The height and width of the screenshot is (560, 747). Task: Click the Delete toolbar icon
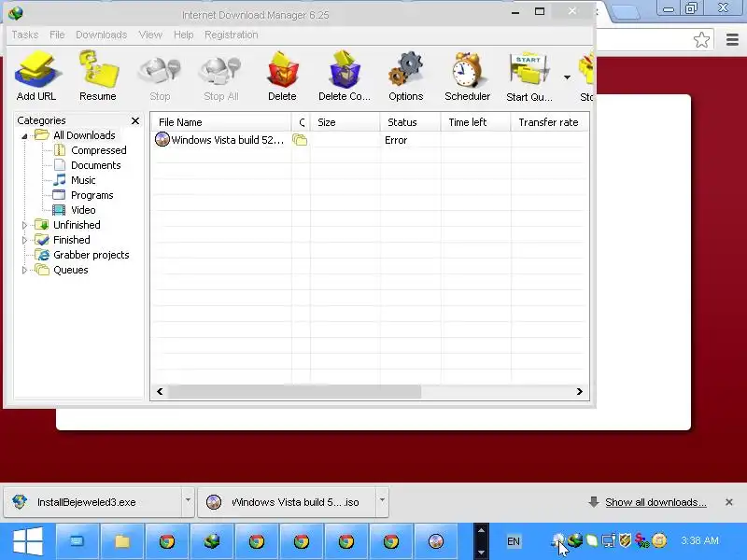282,77
